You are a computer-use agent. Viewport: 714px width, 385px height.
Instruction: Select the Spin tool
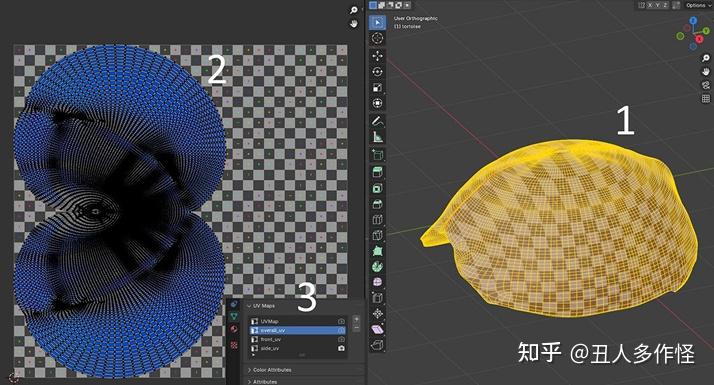point(377,267)
